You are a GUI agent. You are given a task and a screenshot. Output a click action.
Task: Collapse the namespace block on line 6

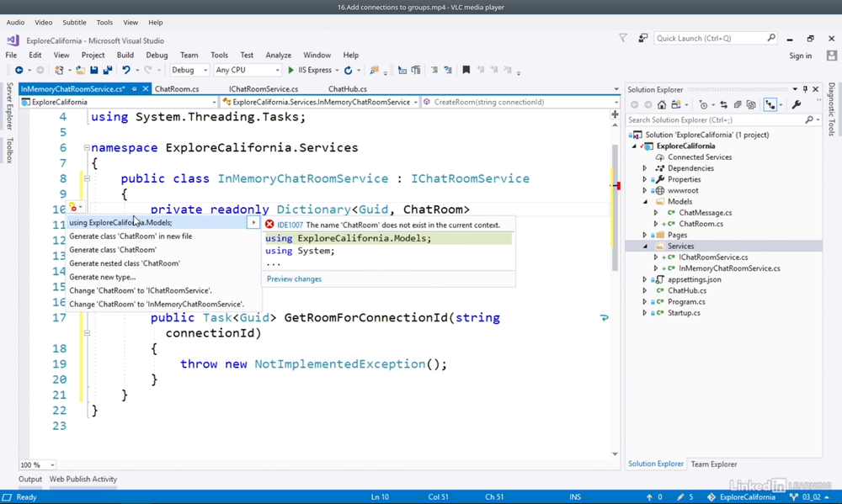(x=87, y=147)
